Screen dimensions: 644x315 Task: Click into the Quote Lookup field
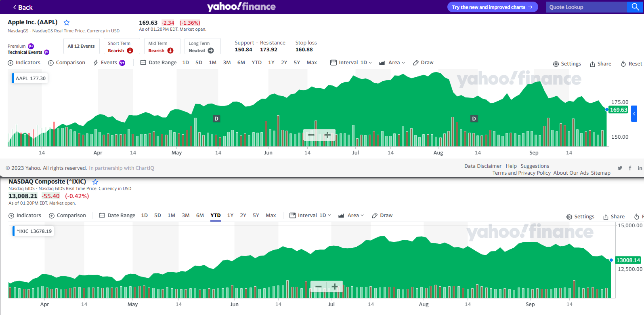(x=587, y=7)
